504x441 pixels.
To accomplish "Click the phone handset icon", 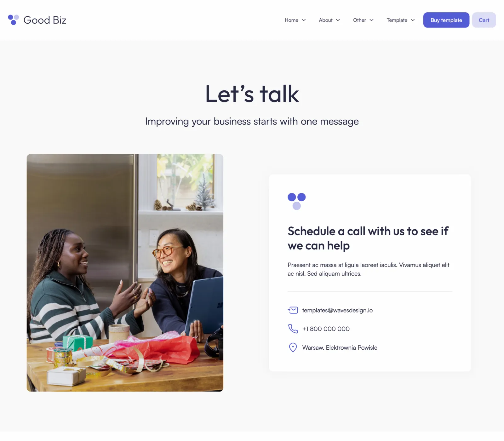I will (293, 329).
